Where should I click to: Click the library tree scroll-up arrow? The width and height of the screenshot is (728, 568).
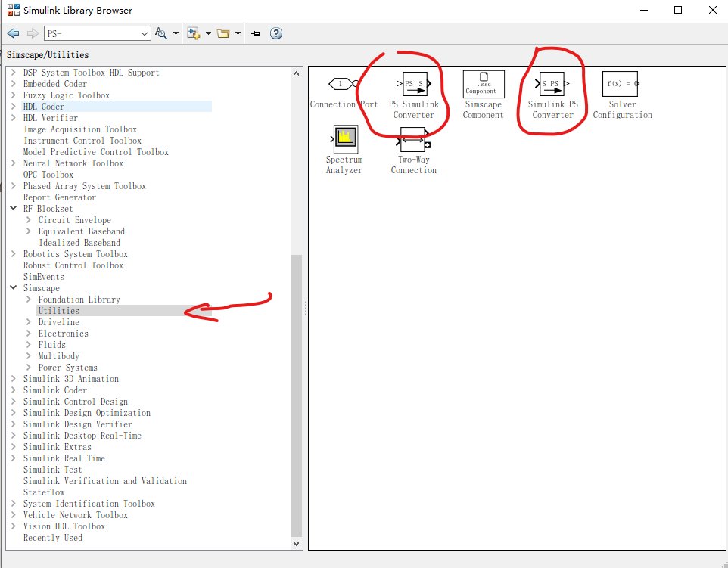click(x=296, y=73)
